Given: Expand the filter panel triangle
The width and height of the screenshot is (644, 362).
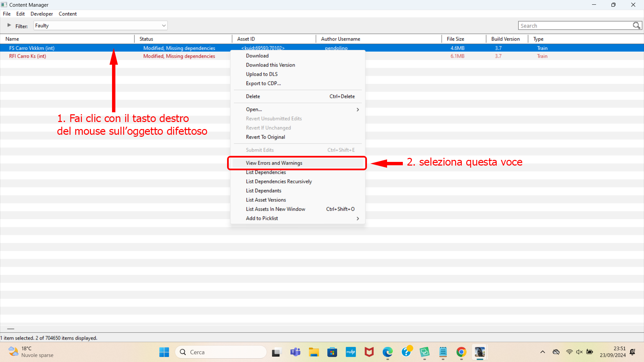Looking at the screenshot, I should tap(9, 25).
